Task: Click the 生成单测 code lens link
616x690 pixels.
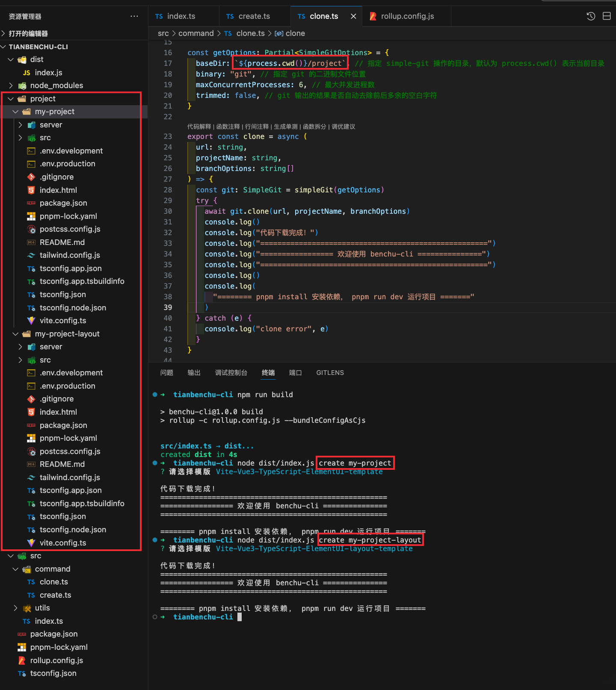Action: tap(285, 127)
